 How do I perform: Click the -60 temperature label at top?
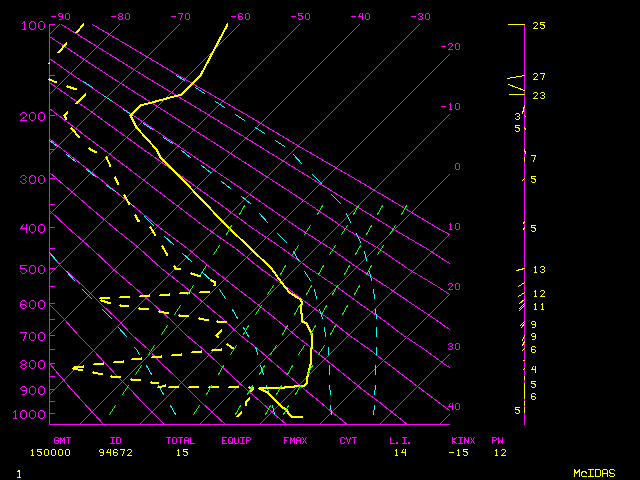point(240,17)
